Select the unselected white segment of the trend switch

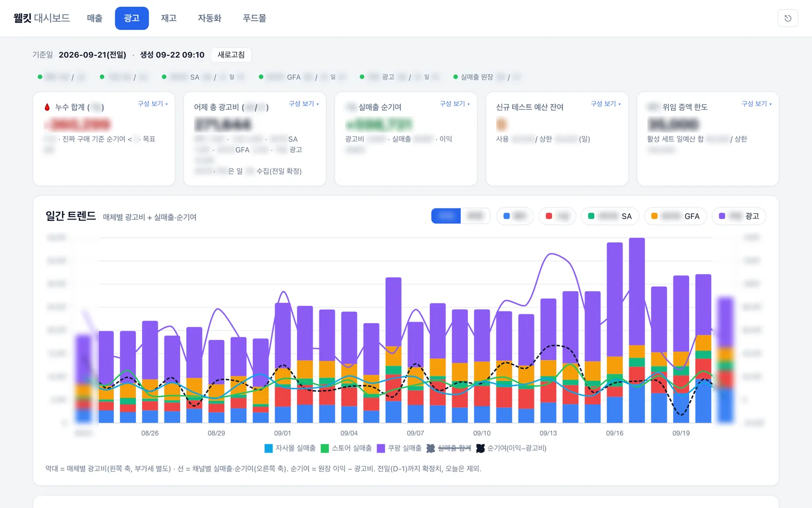pyautogui.click(x=476, y=216)
